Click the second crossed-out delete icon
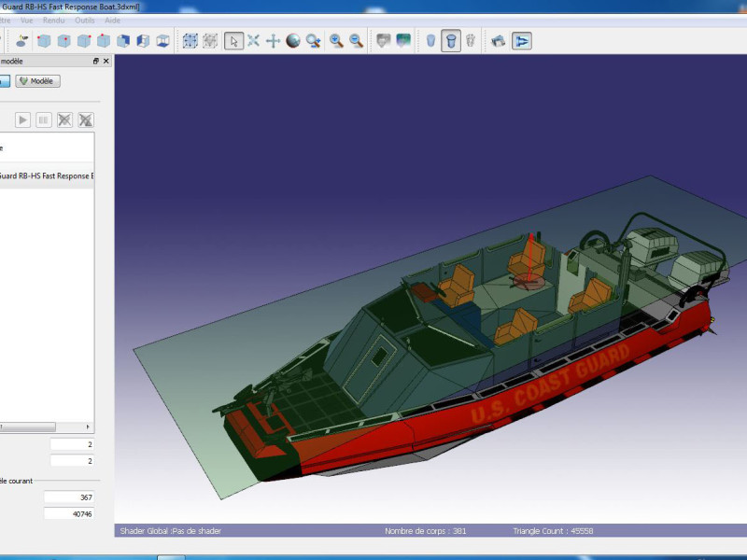The image size is (747, 560). 86,120
